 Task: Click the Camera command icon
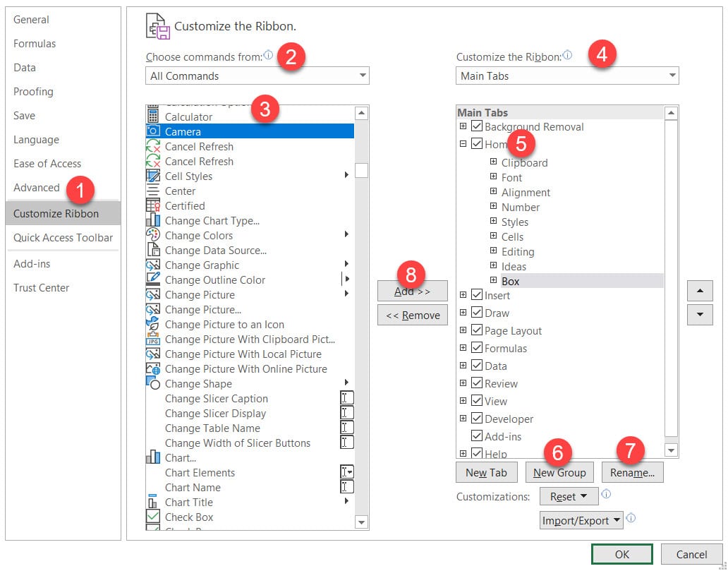pyautogui.click(x=153, y=131)
